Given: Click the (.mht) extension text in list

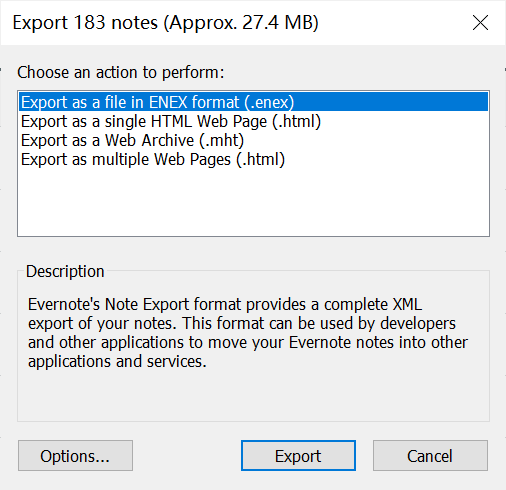Looking at the screenshot, I should click(x=222, y=140).
